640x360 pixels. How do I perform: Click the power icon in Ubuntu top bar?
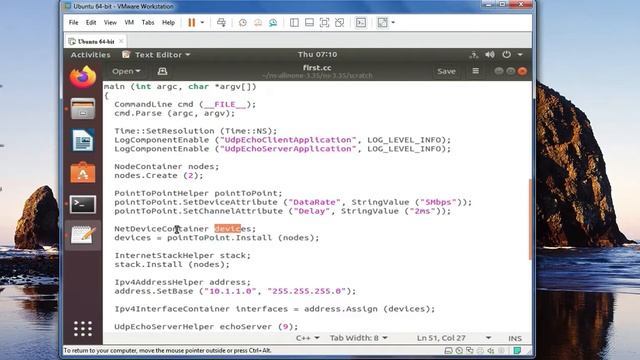[507, 54]
